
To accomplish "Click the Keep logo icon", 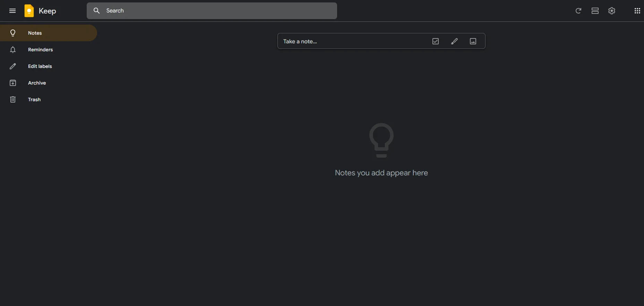I will (29, 11).
